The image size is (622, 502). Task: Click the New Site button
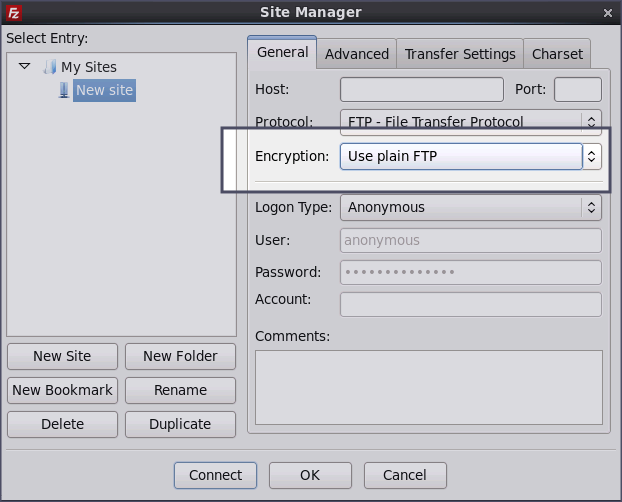62,356
